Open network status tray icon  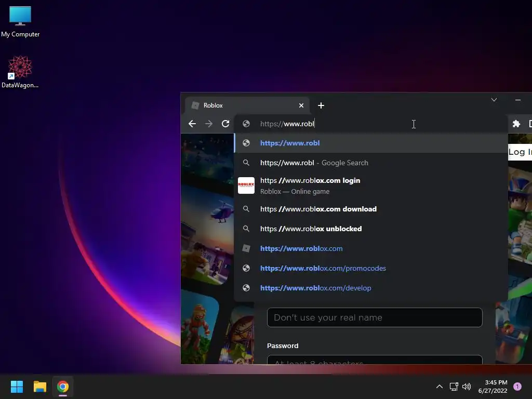(x=454, y=387)
